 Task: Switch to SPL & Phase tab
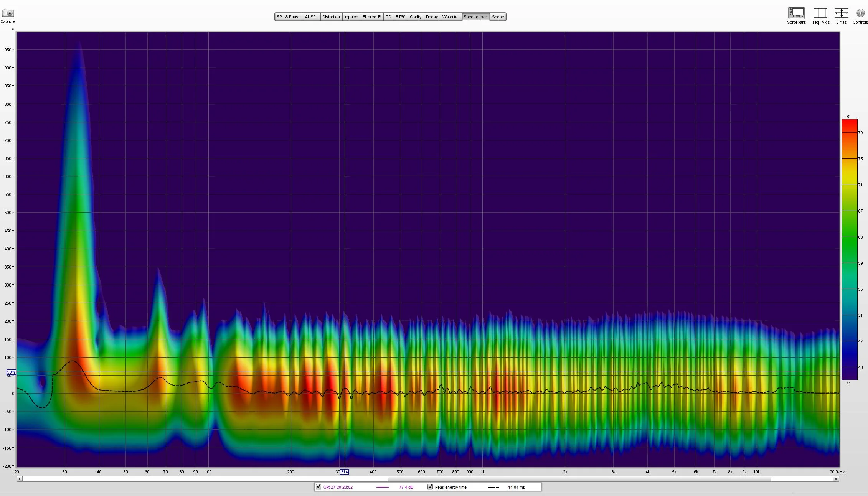coord(289,17)
